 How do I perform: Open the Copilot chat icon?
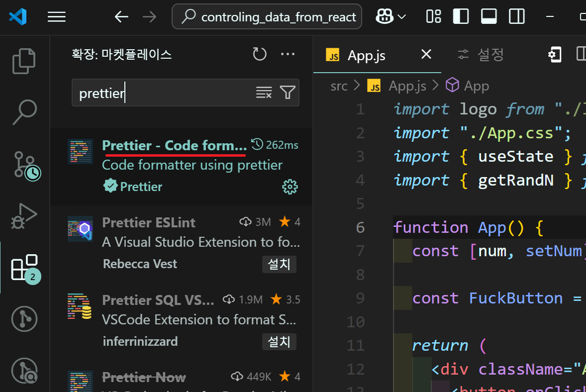(385, 16)
